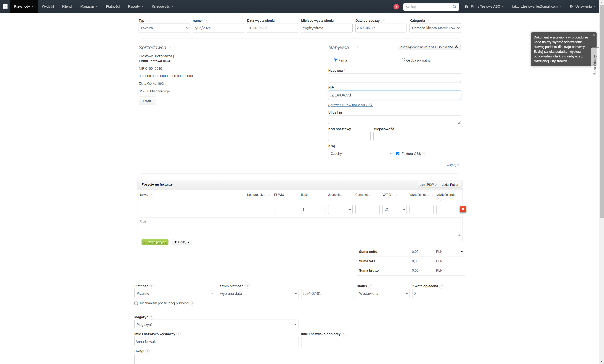Open the Jednostka dropdown in invoice row
The height and width of the screenshot is (364, 604).
pos(340,209)
